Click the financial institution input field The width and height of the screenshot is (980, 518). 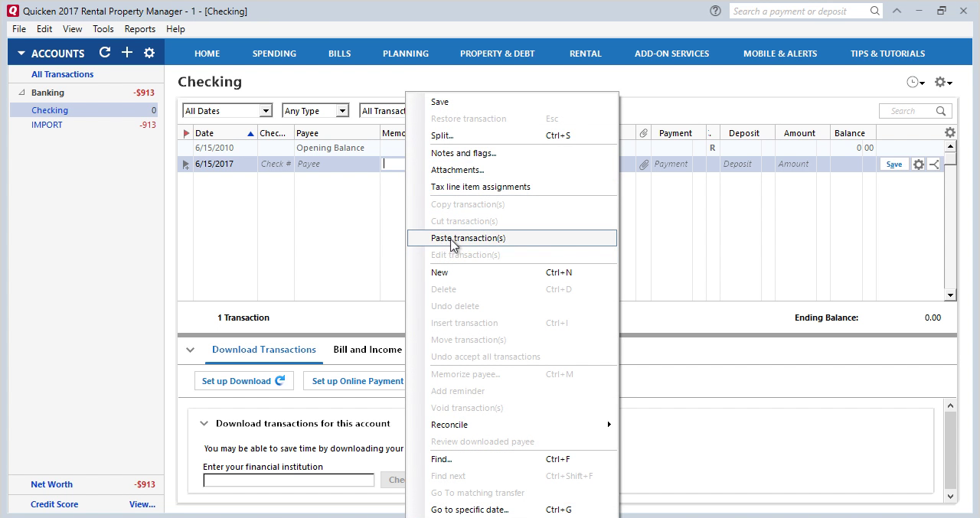(x=289, y=480)
